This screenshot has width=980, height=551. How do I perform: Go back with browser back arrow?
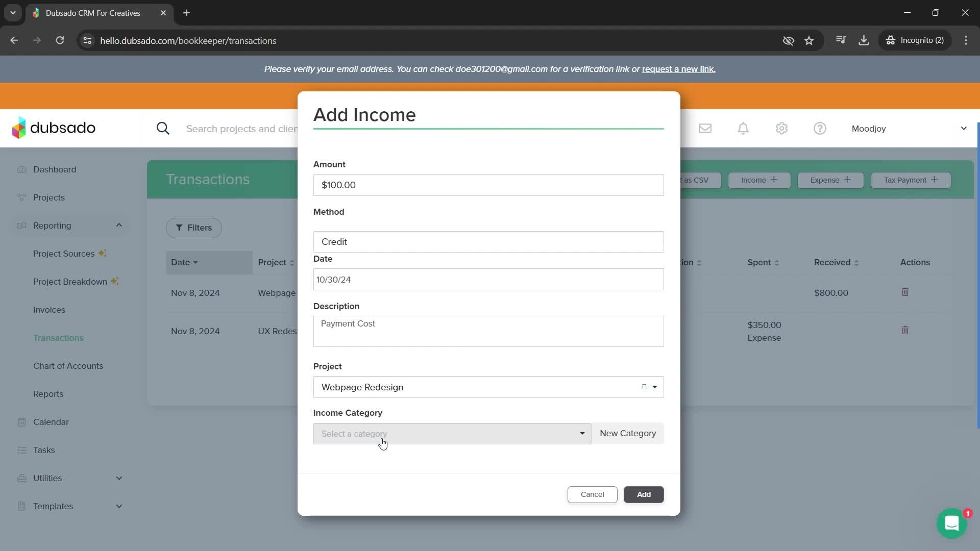[14, 40]
